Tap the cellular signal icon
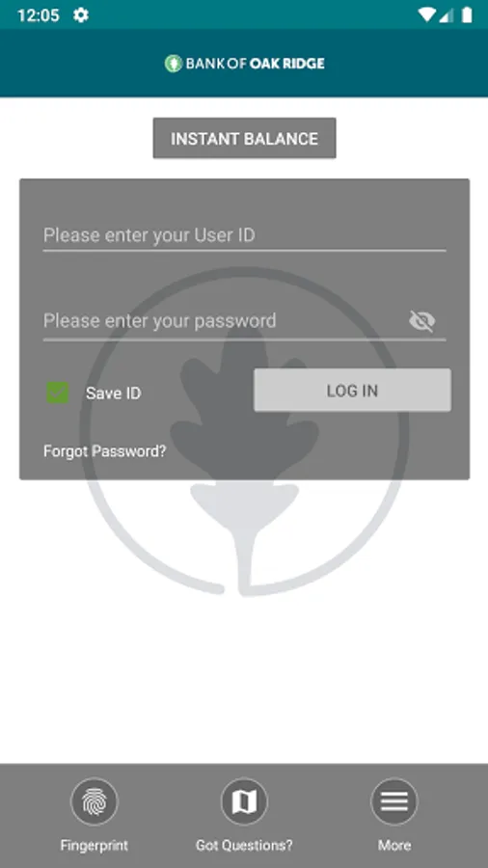 pos(446,15)
